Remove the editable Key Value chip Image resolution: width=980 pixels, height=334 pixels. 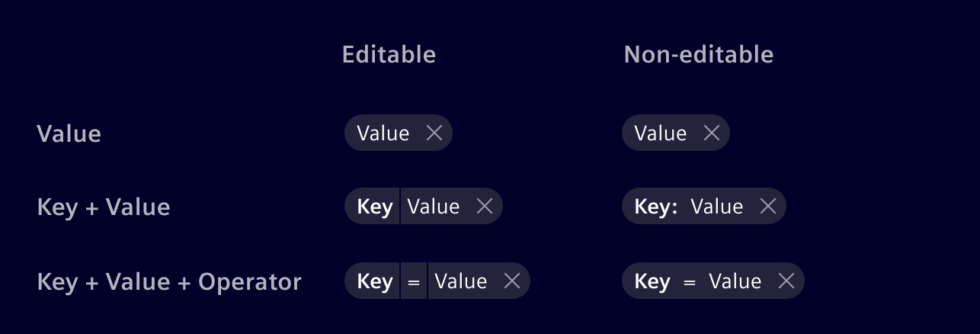coord(485,207)
